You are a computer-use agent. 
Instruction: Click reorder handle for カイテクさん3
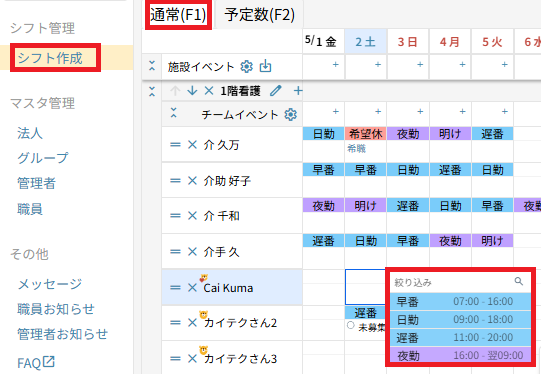pyautogui.click(x=175, y=358)
